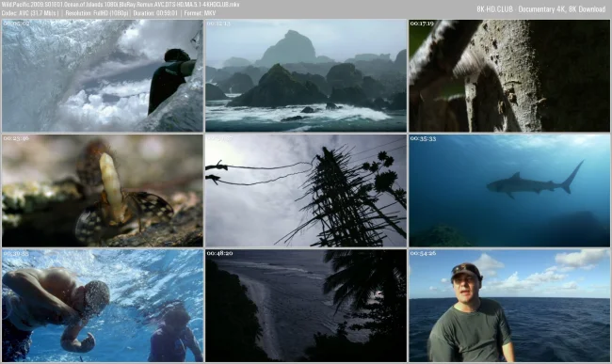Click the 00:48:20 timestamp label

pyautogui.click(x=219, y=253)
